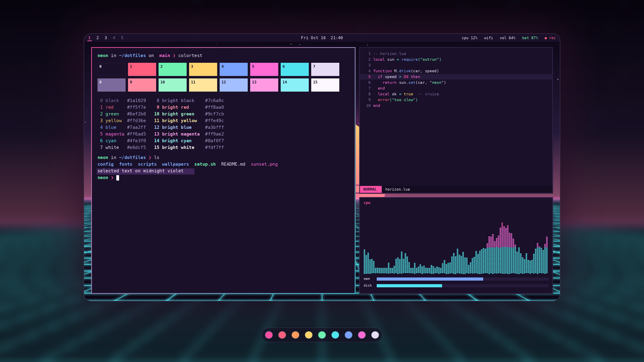Click the orange dot in bottom palette
Screen dimensions: 644x362
pyautogui.click(x=295, y=335)
